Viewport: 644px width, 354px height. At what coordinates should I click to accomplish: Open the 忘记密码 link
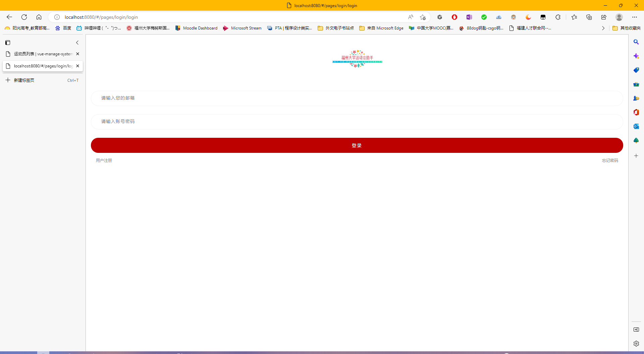(x=610, y=161)
